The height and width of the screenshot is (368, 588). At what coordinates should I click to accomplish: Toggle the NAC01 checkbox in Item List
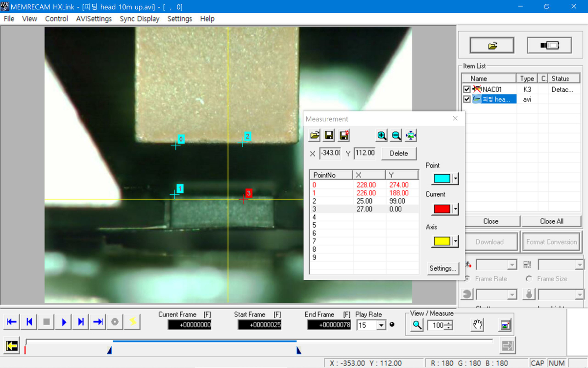pyautogui.click(x=466, y=90)
